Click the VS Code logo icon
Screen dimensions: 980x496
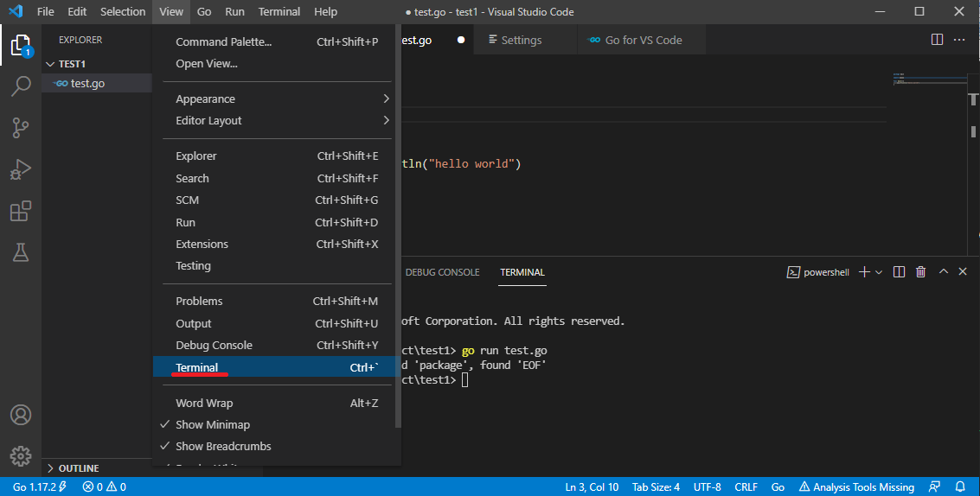pos(16,11)
